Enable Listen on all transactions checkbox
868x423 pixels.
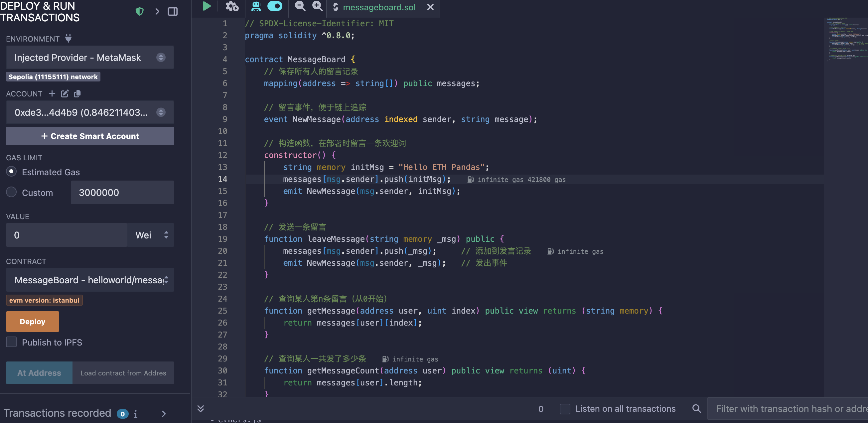pyautogui.click(x=565, y=409)
